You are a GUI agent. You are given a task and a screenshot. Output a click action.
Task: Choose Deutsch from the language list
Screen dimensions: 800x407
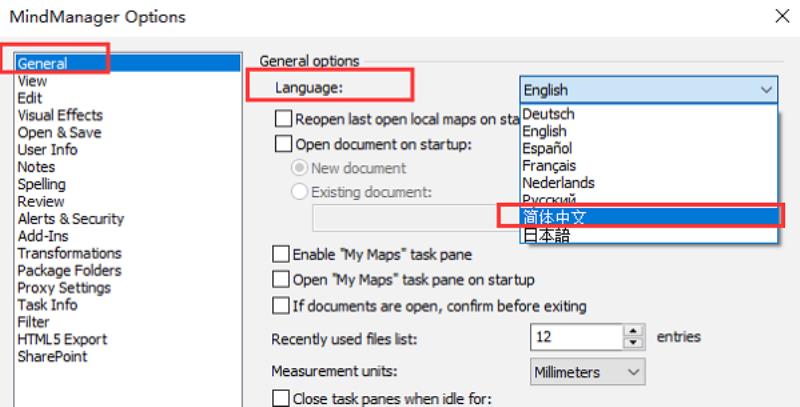649,114
